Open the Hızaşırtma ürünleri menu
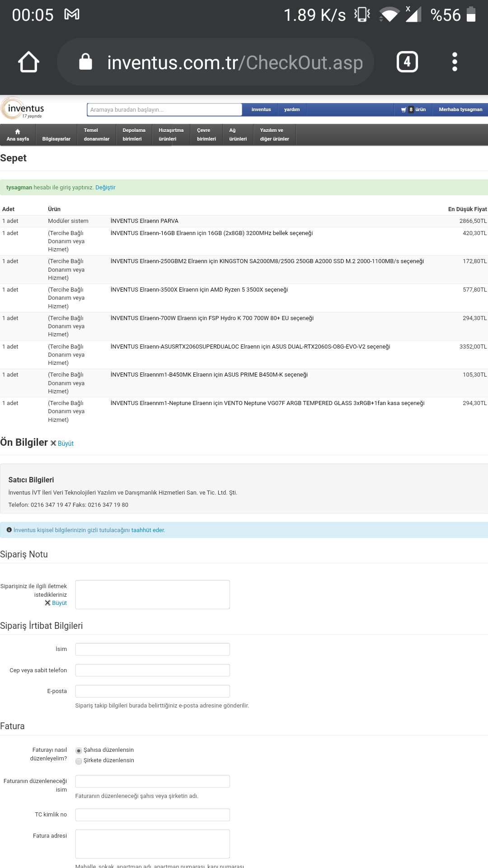This screenshot has height=868, width=488. pos(171,135)
